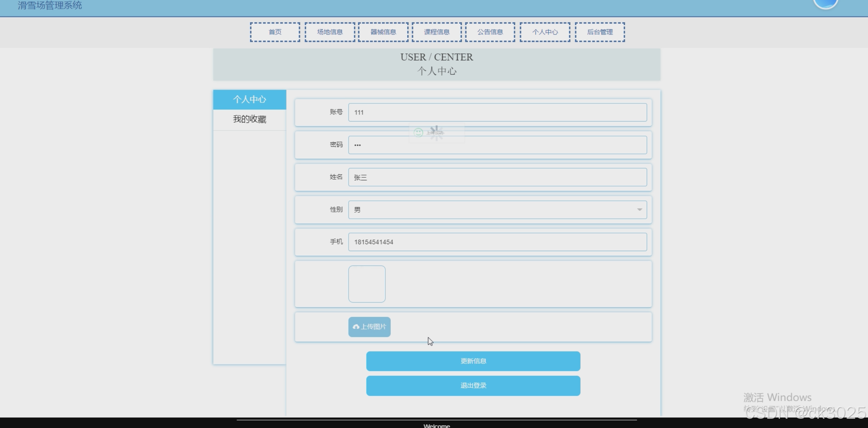Screen dimensions: 868x428
Task: Click the empty avatar image thumbnail
Action: (367, 284)
